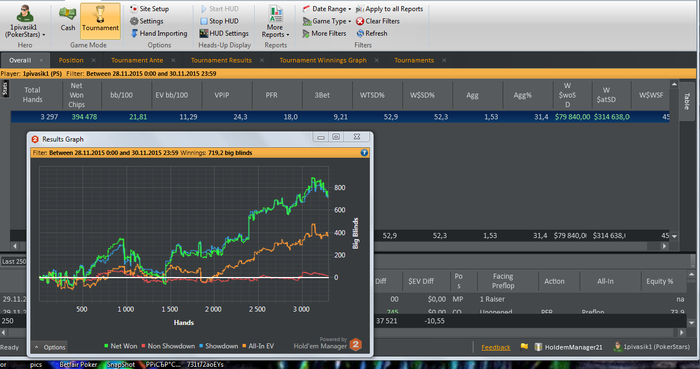
Task: Open the Tournament Ante tab
Action: coord(137,60)
